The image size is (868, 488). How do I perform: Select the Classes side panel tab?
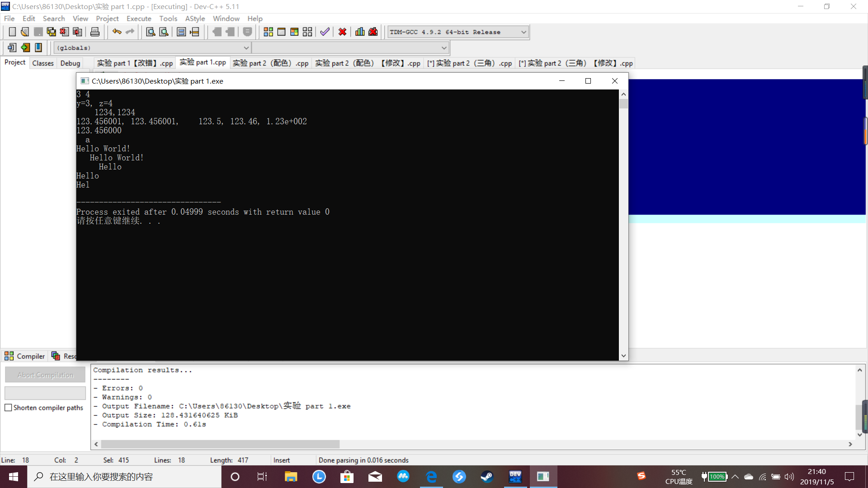43,63
